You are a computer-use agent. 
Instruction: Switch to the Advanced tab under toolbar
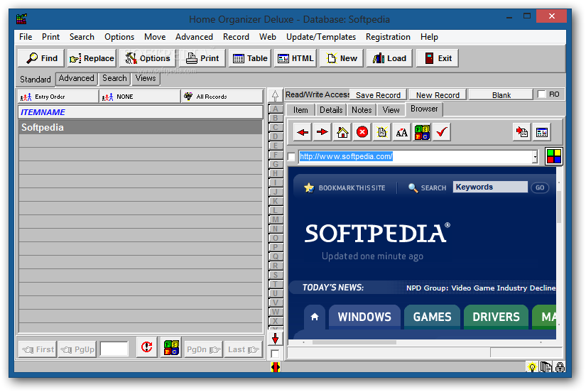(x=76, y=79)
